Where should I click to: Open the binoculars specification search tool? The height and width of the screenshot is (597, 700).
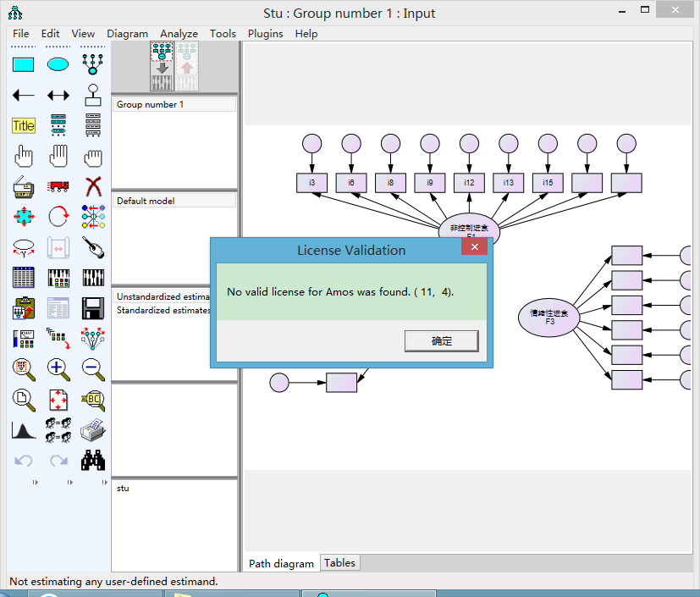click(x=93, y=460)
